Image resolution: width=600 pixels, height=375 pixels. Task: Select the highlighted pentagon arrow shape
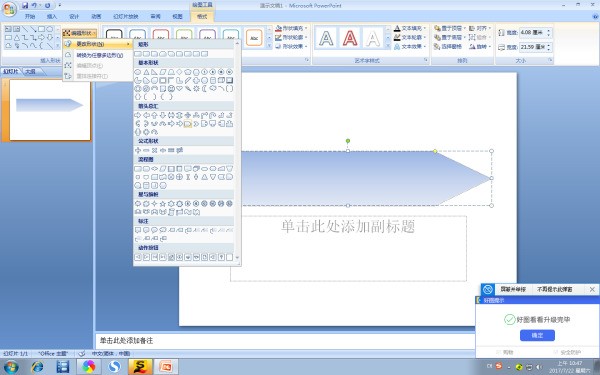pyautogui.click(x=188, y=124)
